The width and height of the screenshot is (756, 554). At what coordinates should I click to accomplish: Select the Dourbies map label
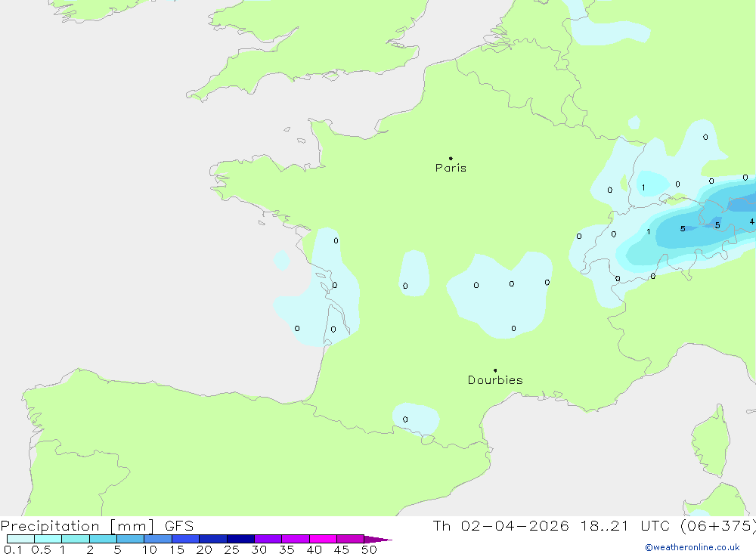point(495,380)
